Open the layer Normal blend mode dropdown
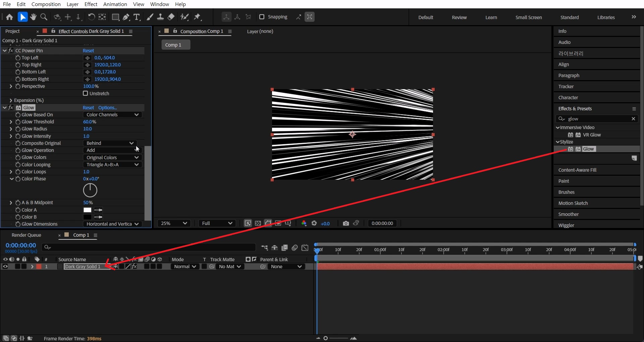644x342 pixels. pyautogui.click(x=185, y=267)
